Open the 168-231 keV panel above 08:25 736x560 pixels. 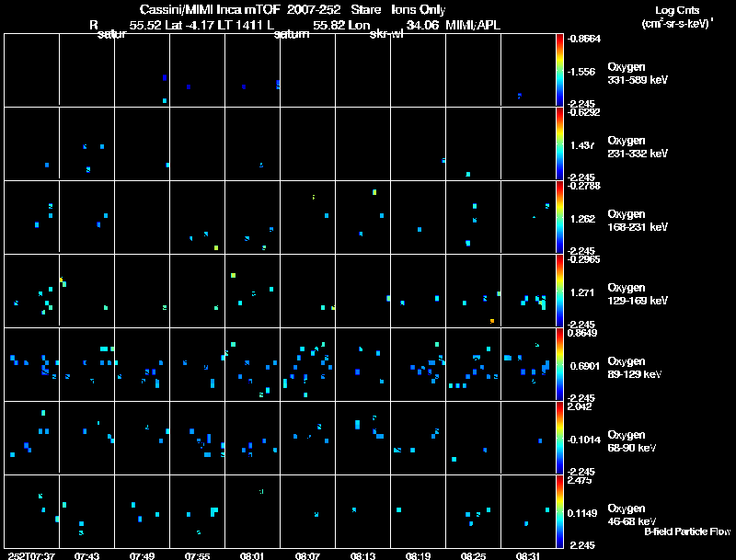473,217
